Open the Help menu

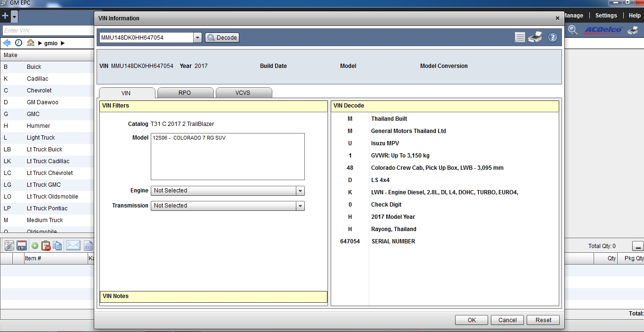(x=635, y=16)
